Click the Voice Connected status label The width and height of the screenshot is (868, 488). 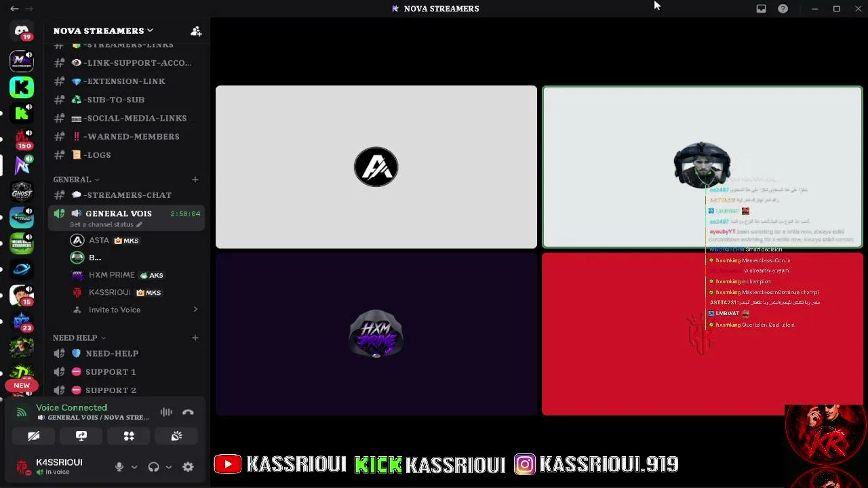pos(71,407)
